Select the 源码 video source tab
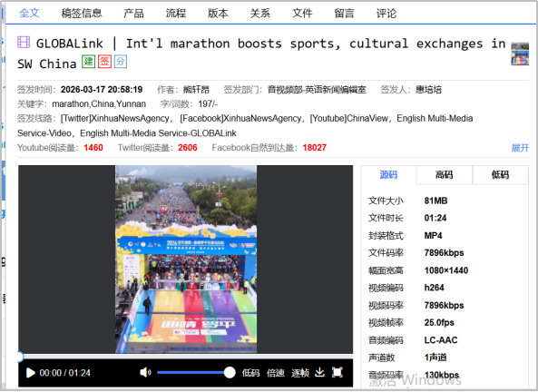 [388, 175]
